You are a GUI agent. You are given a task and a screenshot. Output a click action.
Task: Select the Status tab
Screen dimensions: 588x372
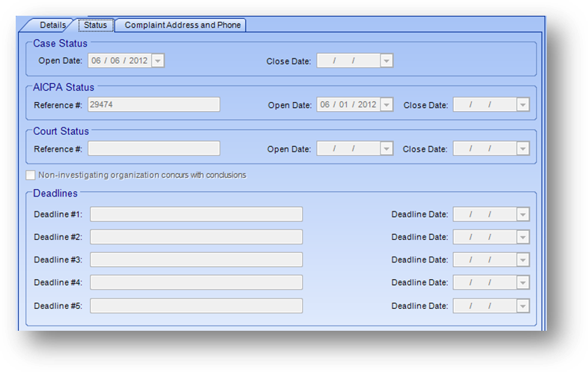click(95, 25)
